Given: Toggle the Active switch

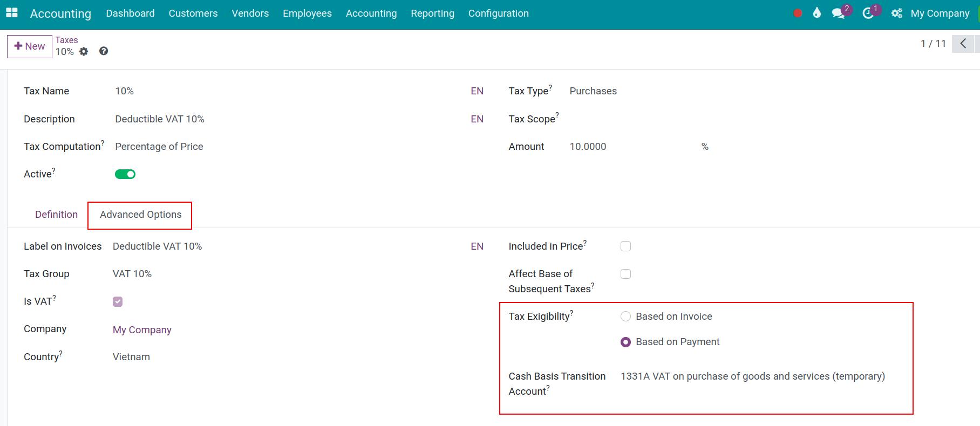Looking at the screenshot, I should tap(125, 174).
